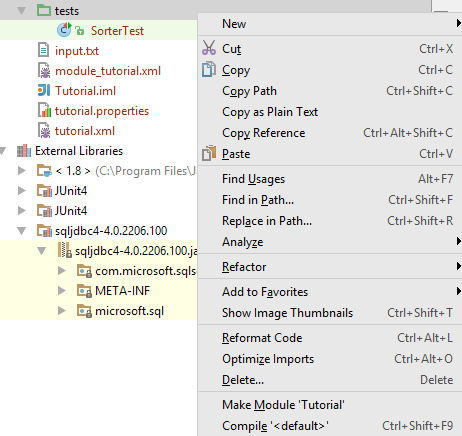Click the sqljdbc4 jar archive icon
Viewport: 462px width, 436px height.
(64, 250)
